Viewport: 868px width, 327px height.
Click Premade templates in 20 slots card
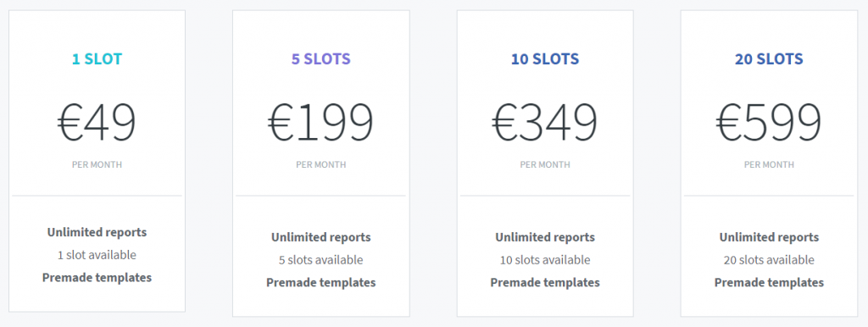click(769, 283)
